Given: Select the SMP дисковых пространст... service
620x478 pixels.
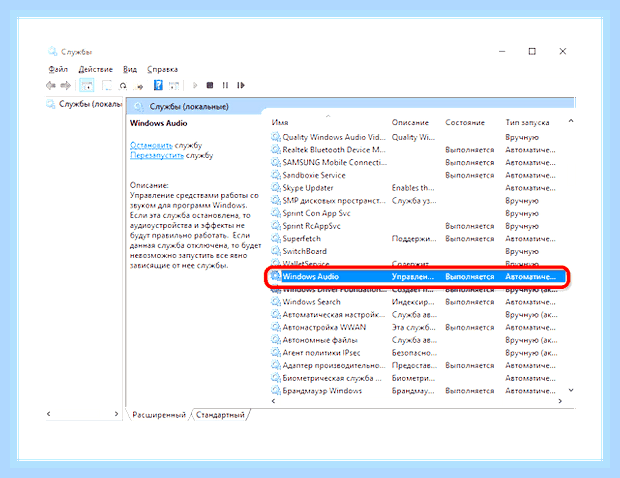Looking at the screenshot, I should coord(334,200).
